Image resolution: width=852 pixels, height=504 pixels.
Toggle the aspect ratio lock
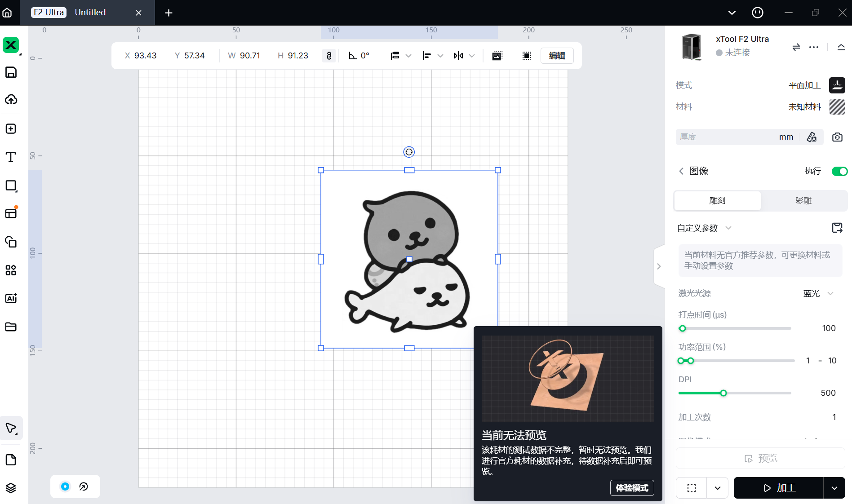point(329,56)
